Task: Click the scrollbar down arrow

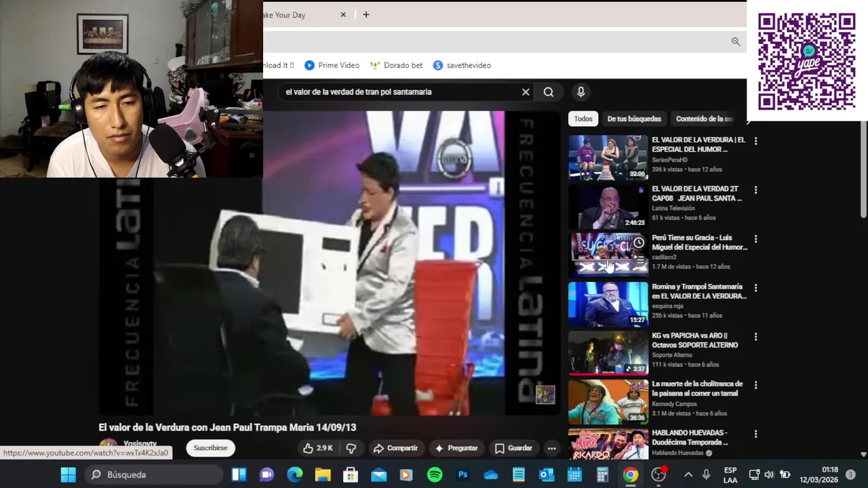Action: (x=863, y=454)
